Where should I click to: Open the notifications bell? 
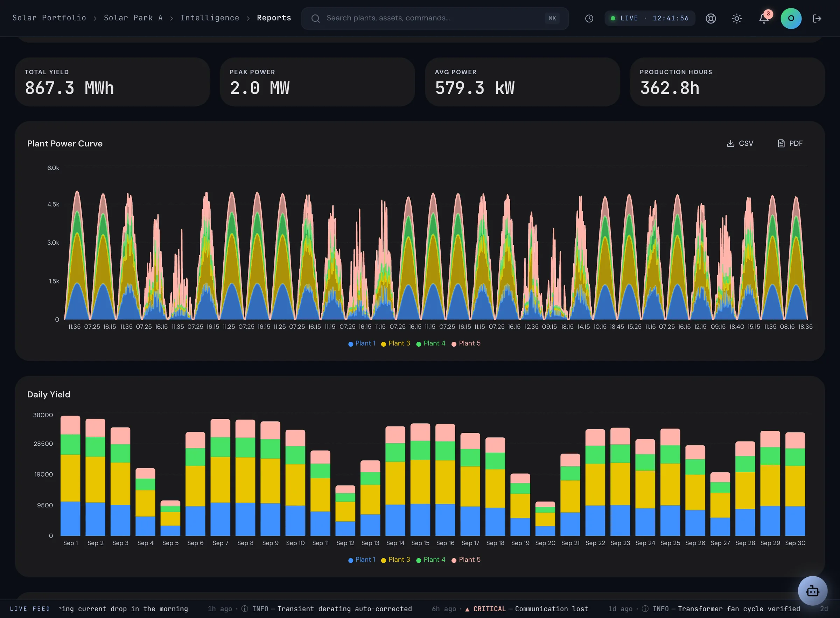763,18
